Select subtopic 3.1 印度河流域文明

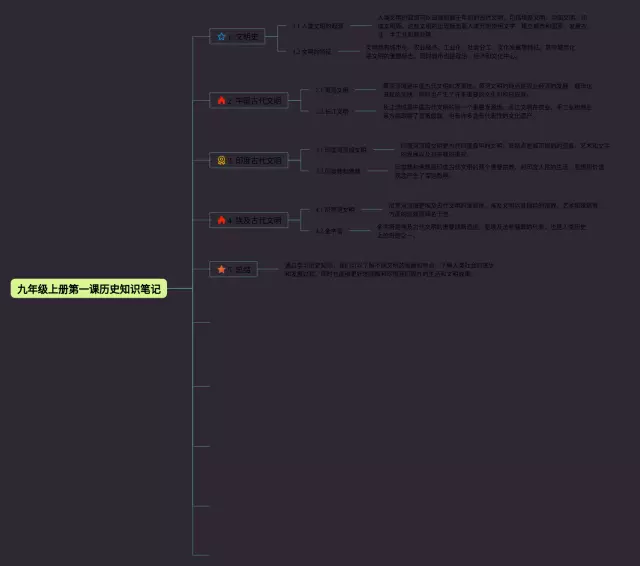coord(341,150)
